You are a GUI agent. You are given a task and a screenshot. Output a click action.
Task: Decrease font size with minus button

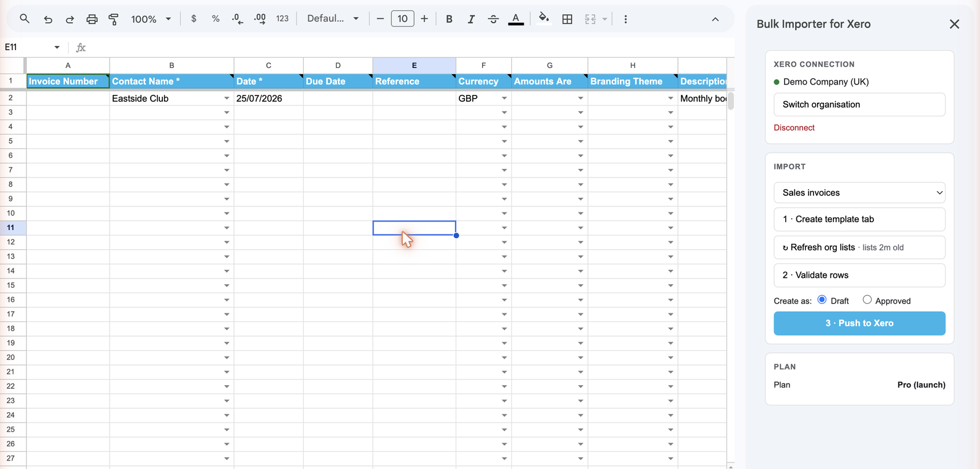(380, 19)
